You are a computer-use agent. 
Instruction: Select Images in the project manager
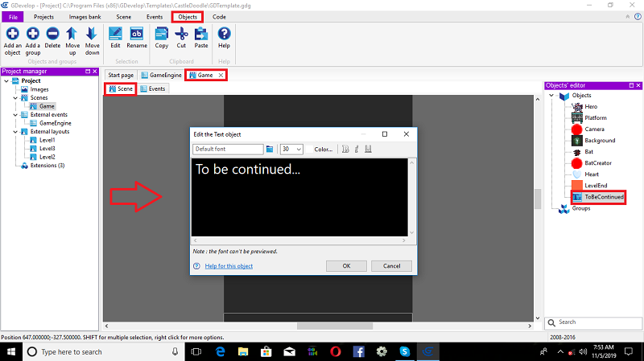click(39, 89)
